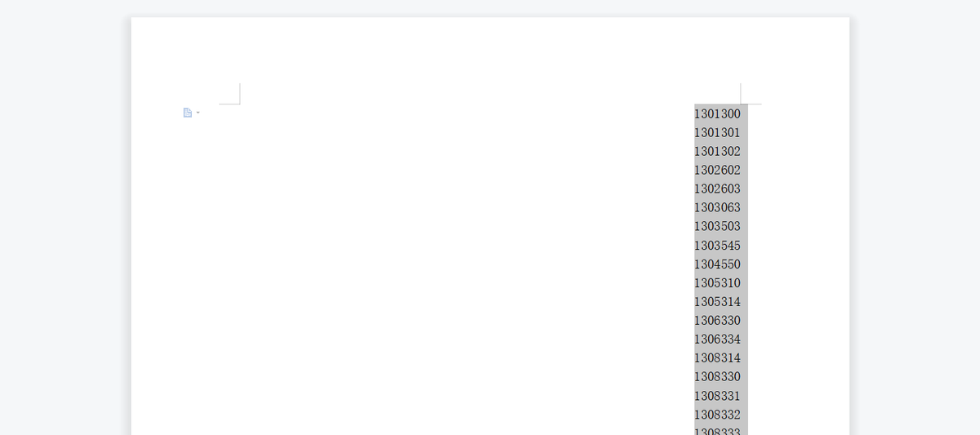Click the entry 1302602
Screen dimensions: 980x435
click(x=717, y=170)
